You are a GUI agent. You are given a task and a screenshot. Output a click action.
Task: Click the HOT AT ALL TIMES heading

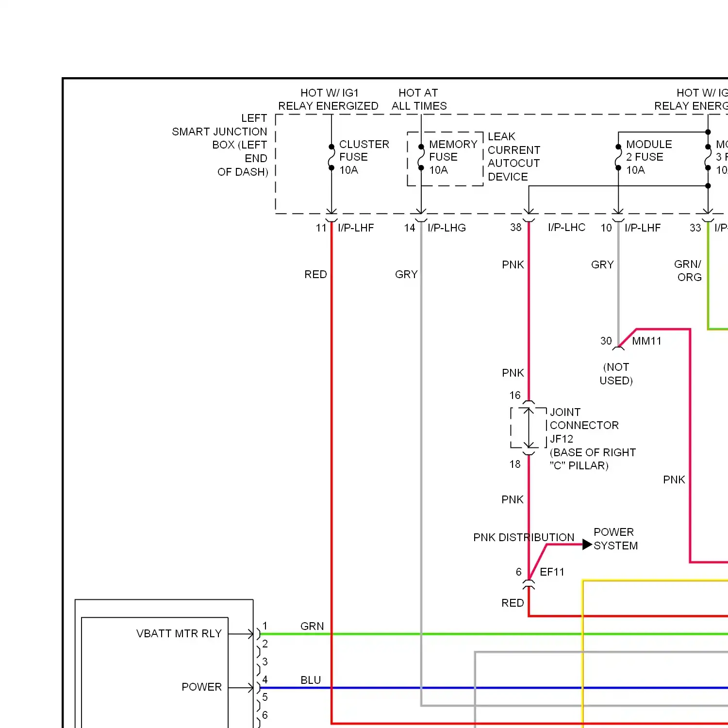pos(419,99)
